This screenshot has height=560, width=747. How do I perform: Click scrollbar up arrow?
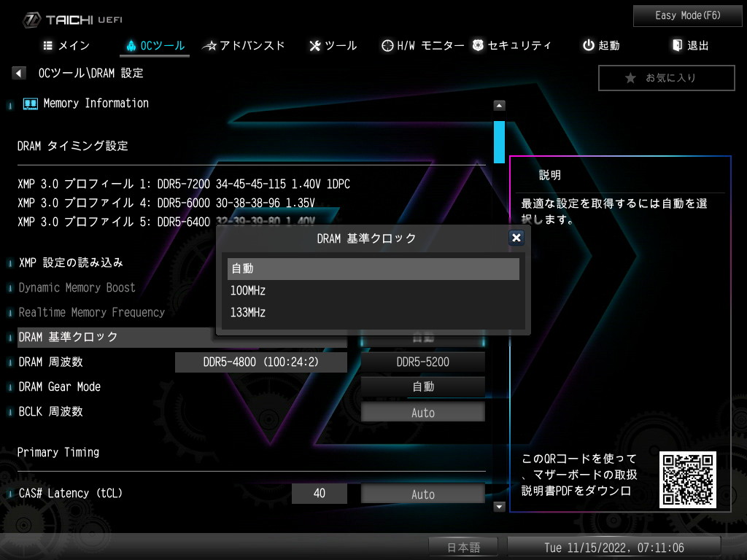pyautogui.click(x=499, y=105)
